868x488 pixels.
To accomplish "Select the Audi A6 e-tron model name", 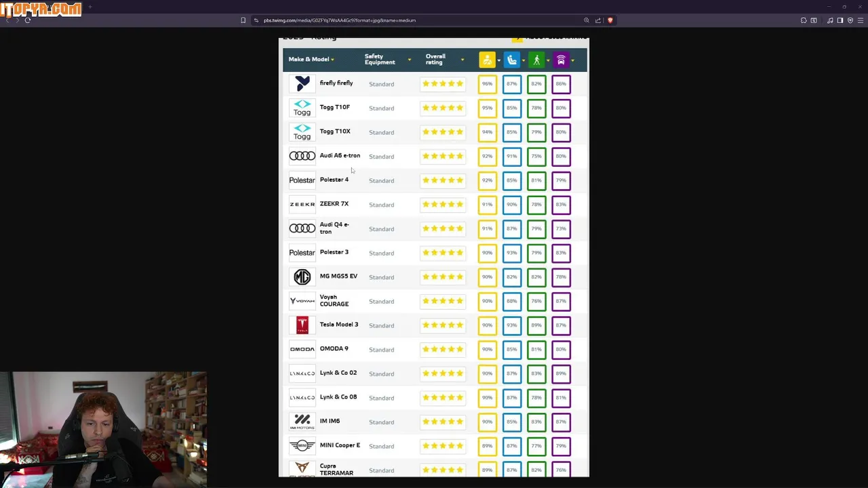I will coord(340,156).
